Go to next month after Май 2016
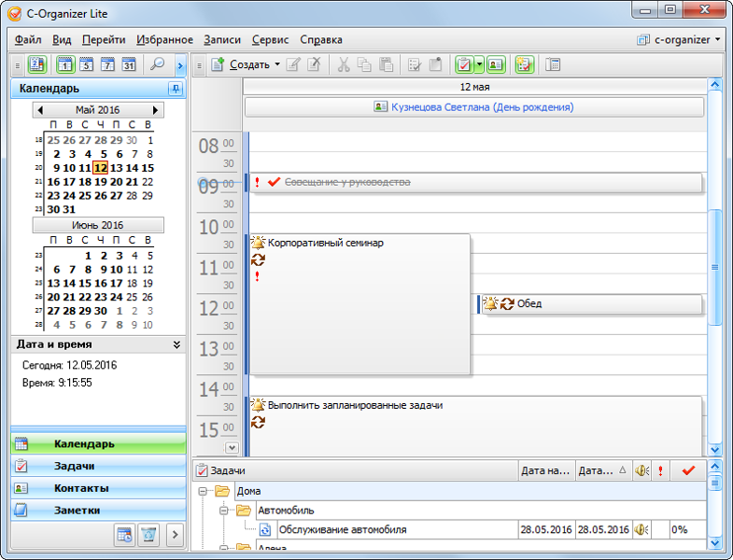Image resolution: width=733 pixels, height=560 pixels. click(155, 110)
